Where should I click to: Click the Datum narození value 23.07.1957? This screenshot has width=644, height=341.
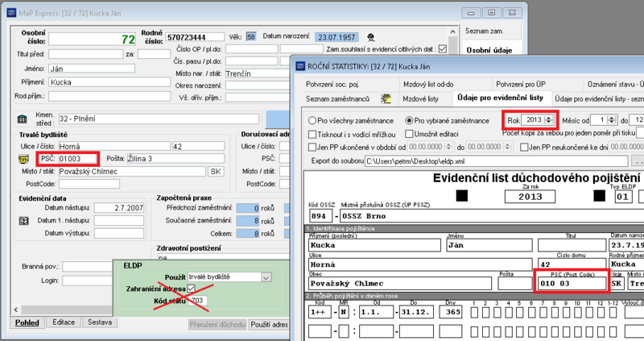click(336, 37)
